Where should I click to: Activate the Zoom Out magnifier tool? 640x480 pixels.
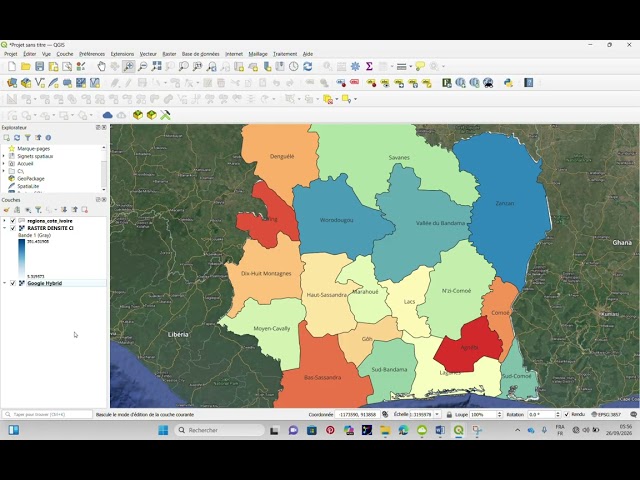pyautogui.click(x=142, y=66)
